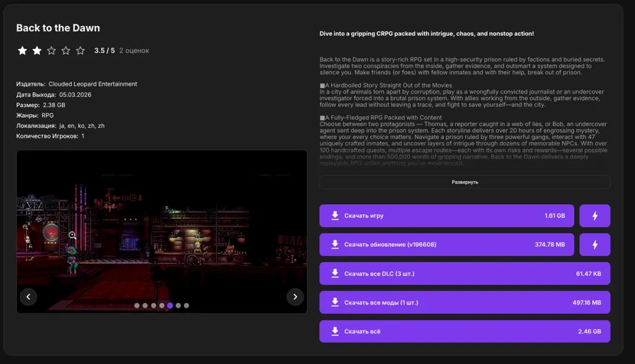Download the game (1.61 GB)

(x=446, y=216)
